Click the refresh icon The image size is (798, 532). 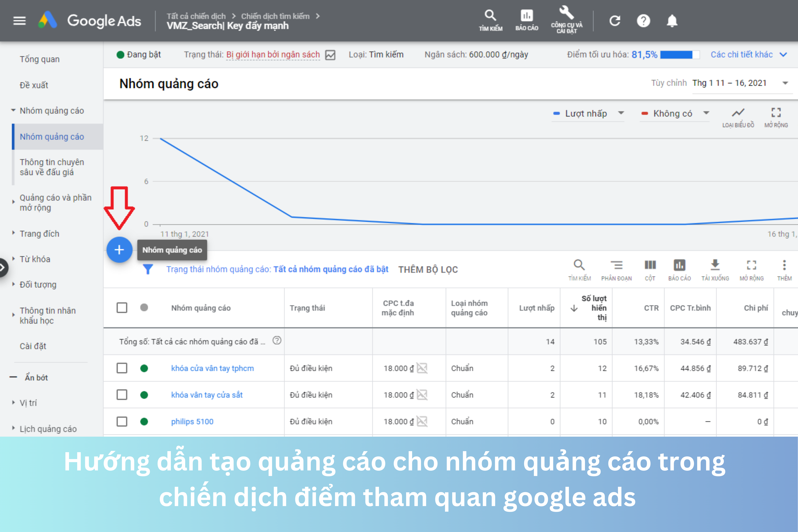tap(615, 21)
